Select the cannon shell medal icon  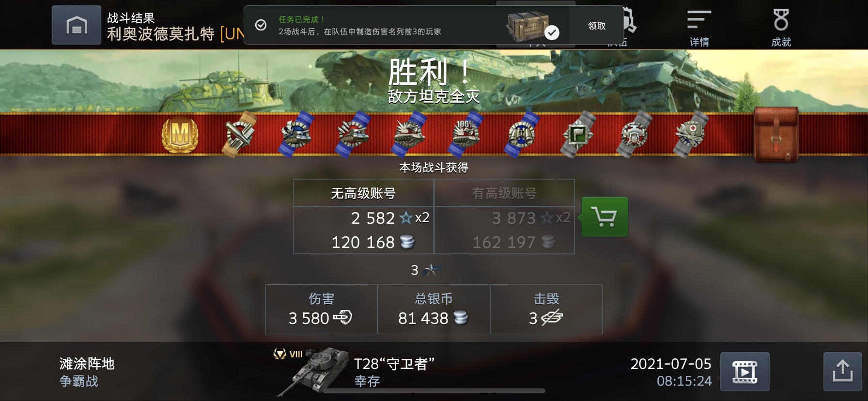[x=240, y=134]
